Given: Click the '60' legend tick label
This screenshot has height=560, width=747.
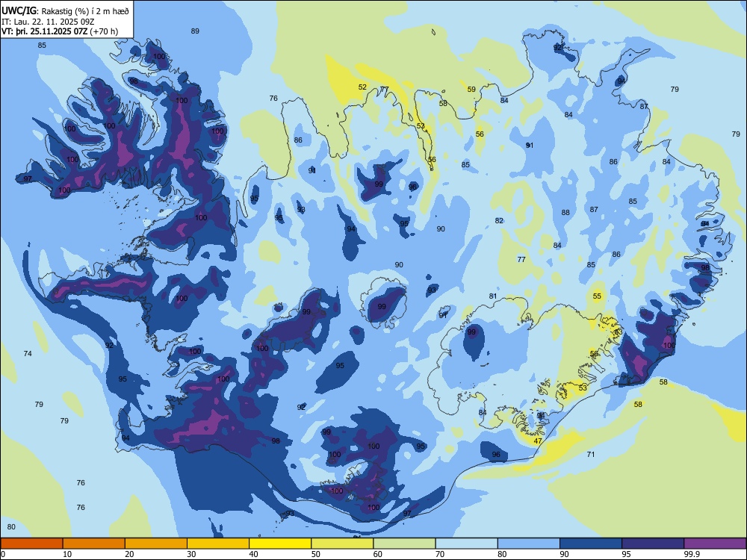Looking at the screenshot, I should [378, 554].
